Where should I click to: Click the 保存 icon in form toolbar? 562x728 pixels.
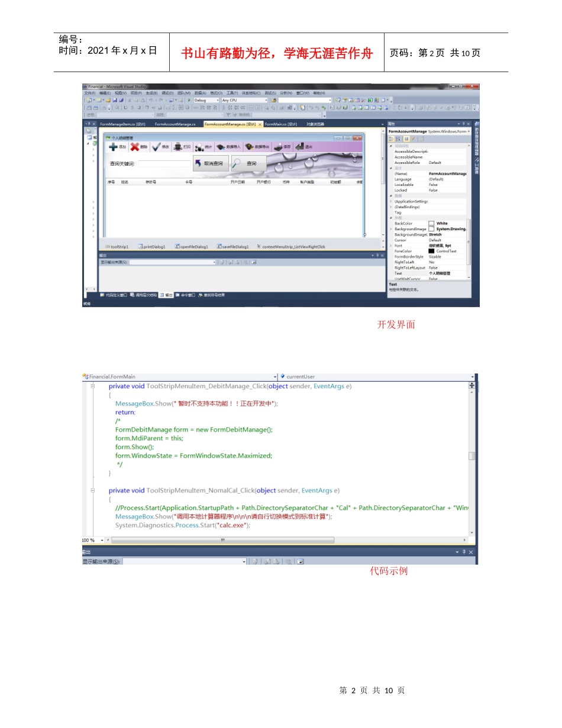coord(278,146)
